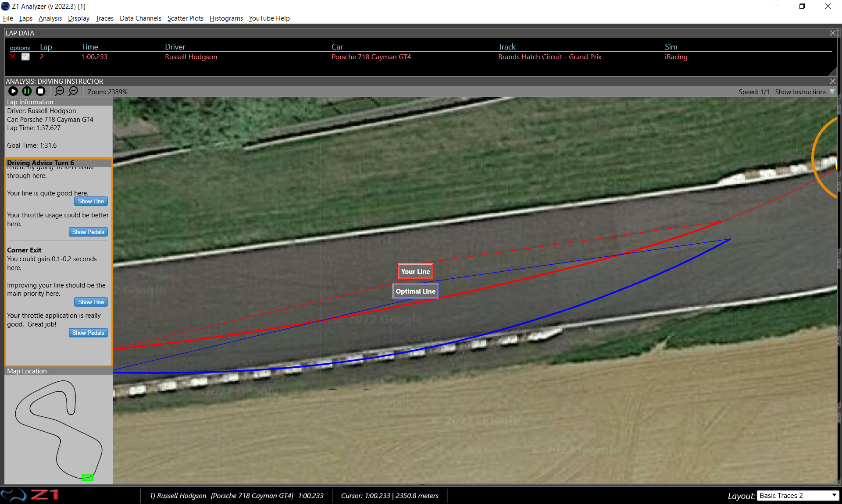Click the green location marker on minimap
Viewport: 842px width, 504px height.
click(87, 477)
